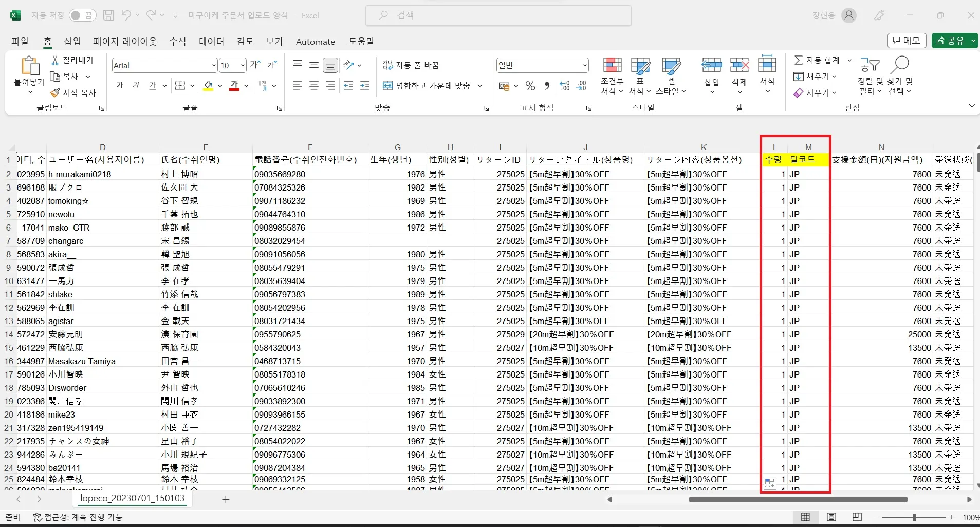
Task: Select middle vertical alignment
Action: coord(314,65)
